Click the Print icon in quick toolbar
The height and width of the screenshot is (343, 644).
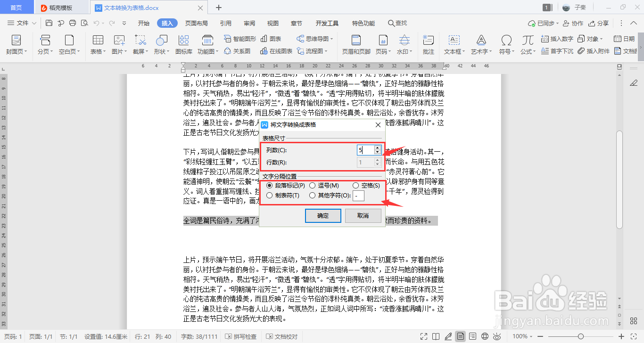(73, 23)
